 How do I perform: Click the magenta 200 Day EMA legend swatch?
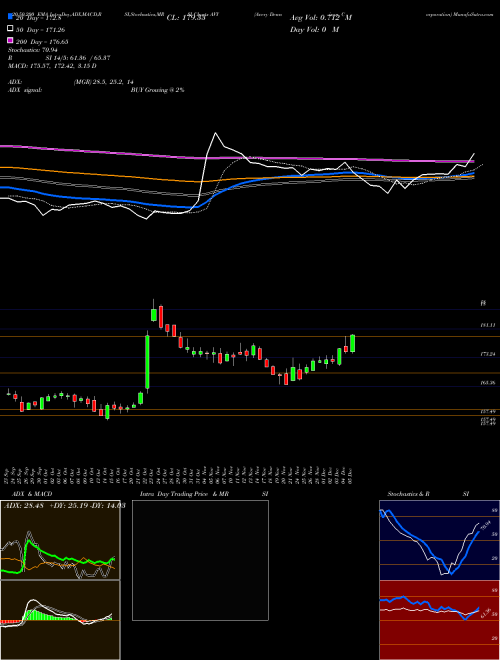point(10,41)
